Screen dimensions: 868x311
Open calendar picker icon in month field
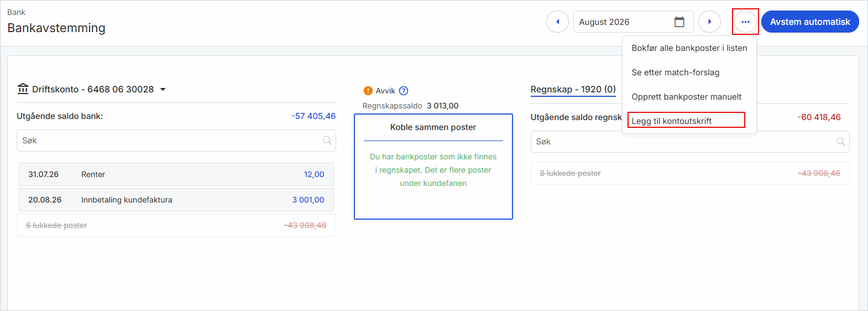pos(679,22)
